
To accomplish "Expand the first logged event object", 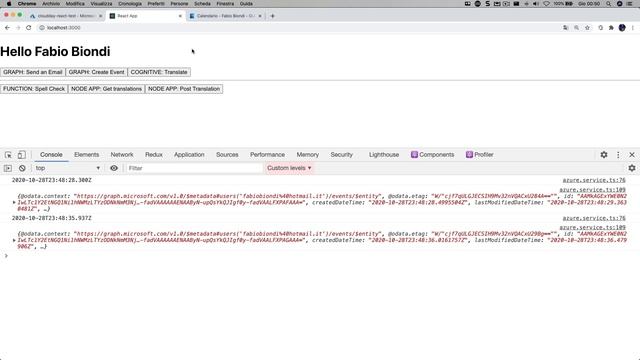I will pos(14,202).
